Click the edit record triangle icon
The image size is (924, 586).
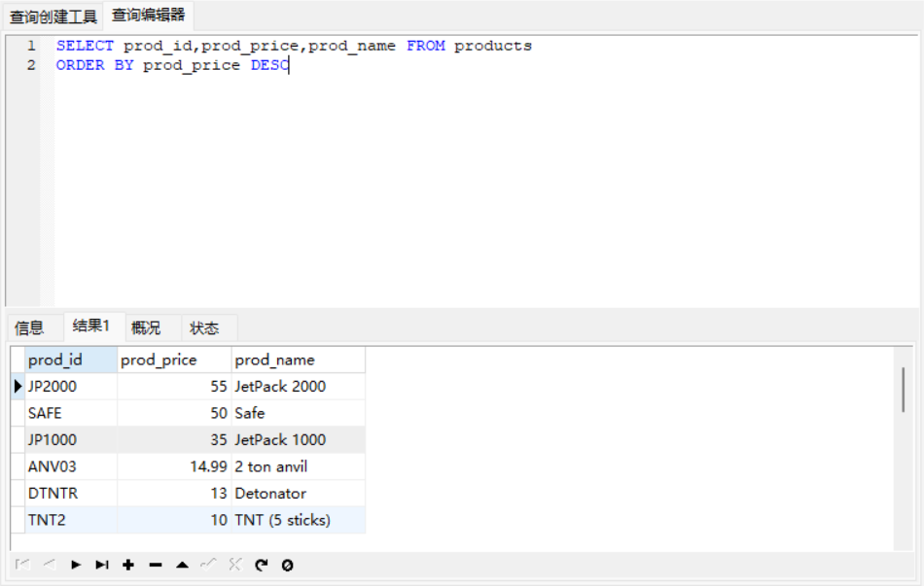point(182,565)
